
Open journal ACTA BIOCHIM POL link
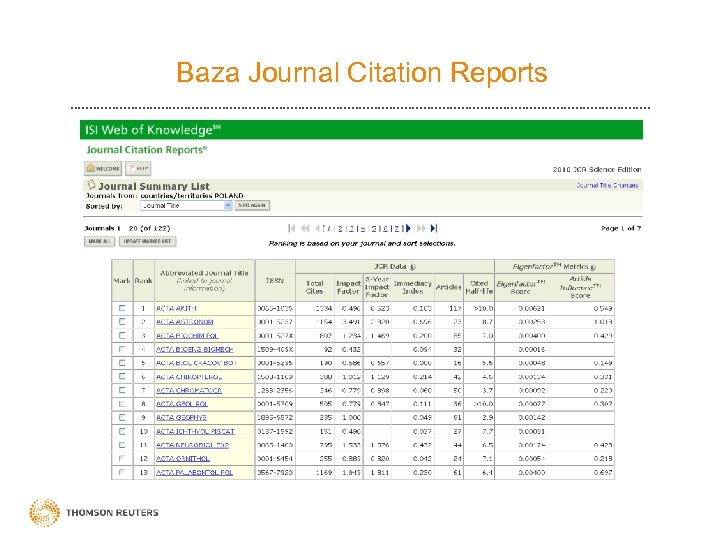point(187,336)
